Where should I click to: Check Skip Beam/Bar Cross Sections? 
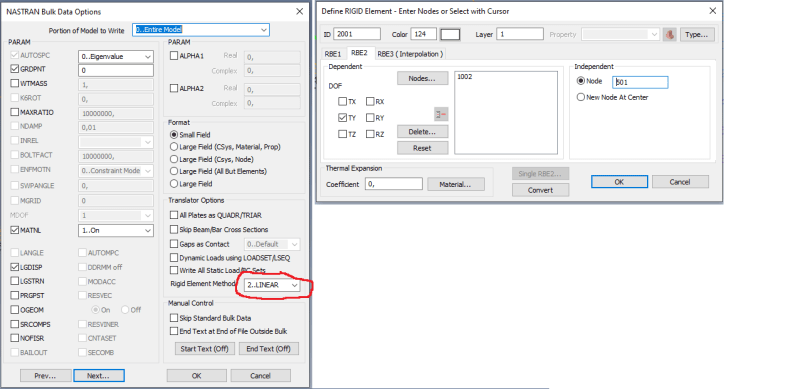[174, 230]
